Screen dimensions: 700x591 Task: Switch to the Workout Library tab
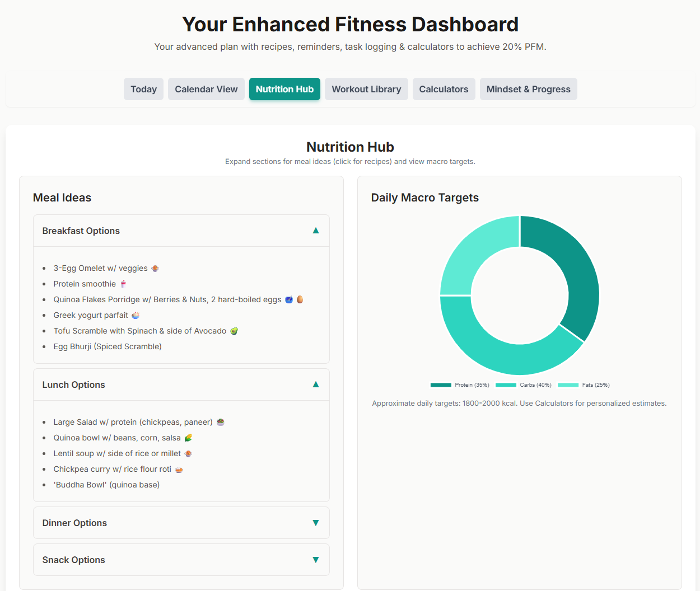point(366,89)
